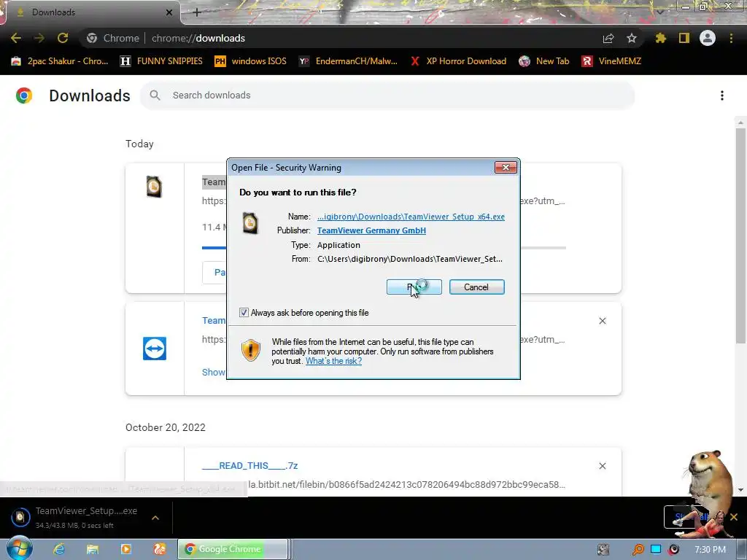Reload the Chrome downloads page
747x560 pixels.
coord(63,38)
